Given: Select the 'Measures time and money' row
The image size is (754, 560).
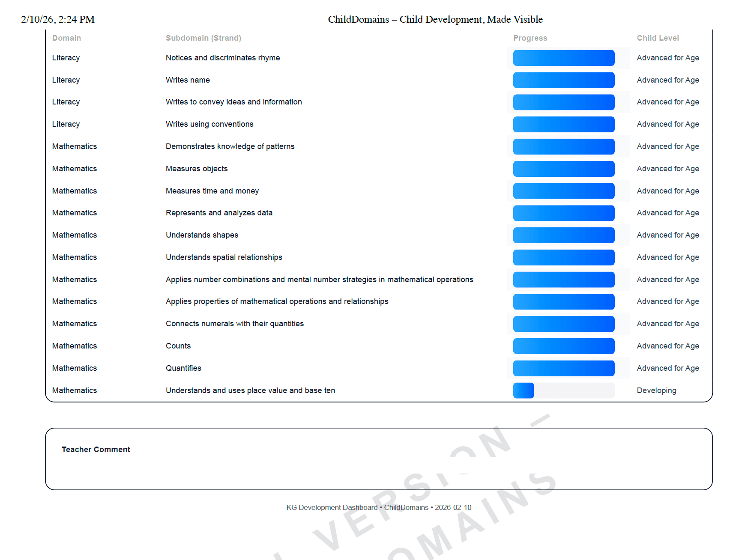Looking at the screenshot, I should click(212, 191).
